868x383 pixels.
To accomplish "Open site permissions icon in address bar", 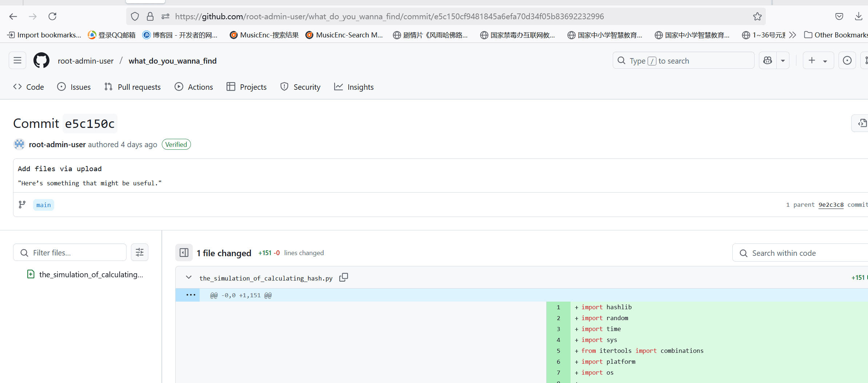I will click(165, 16).
